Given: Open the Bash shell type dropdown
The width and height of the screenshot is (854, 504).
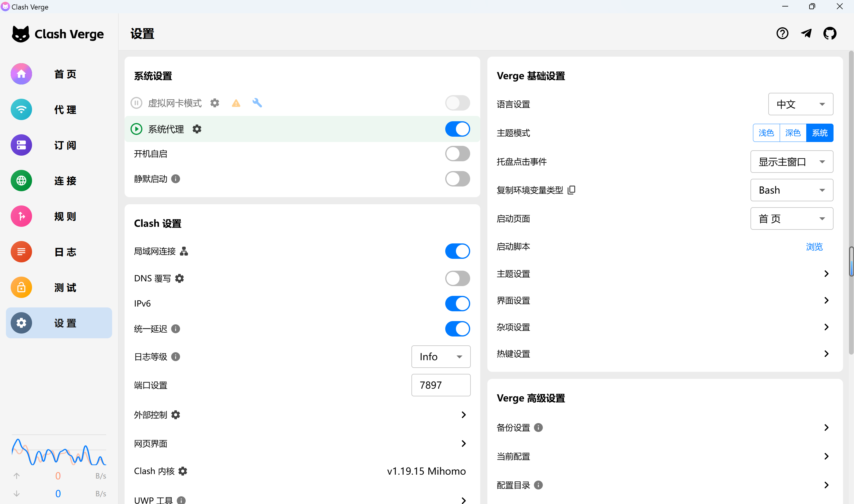Looking at the screenshot, I should 791,190.
